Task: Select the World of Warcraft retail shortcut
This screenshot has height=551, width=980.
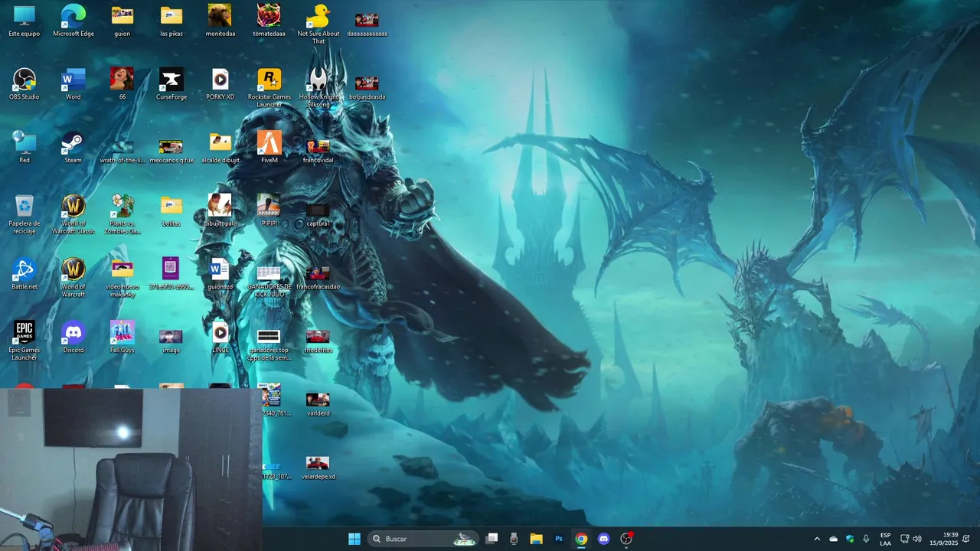Action: point(73,277)
